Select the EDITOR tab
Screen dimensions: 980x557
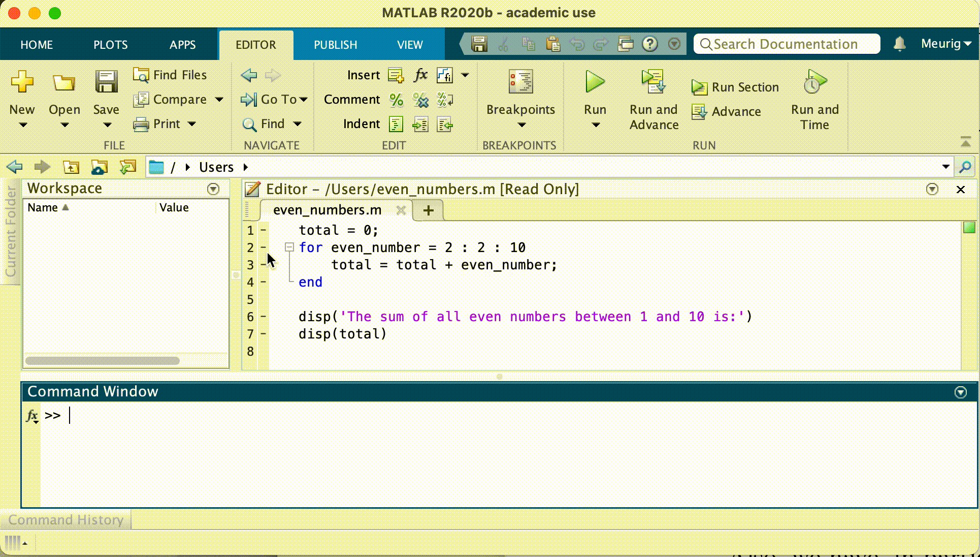point(256,45)
